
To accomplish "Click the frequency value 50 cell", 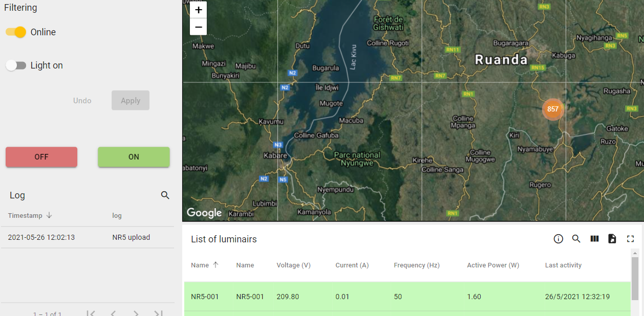I will (398, 297).
